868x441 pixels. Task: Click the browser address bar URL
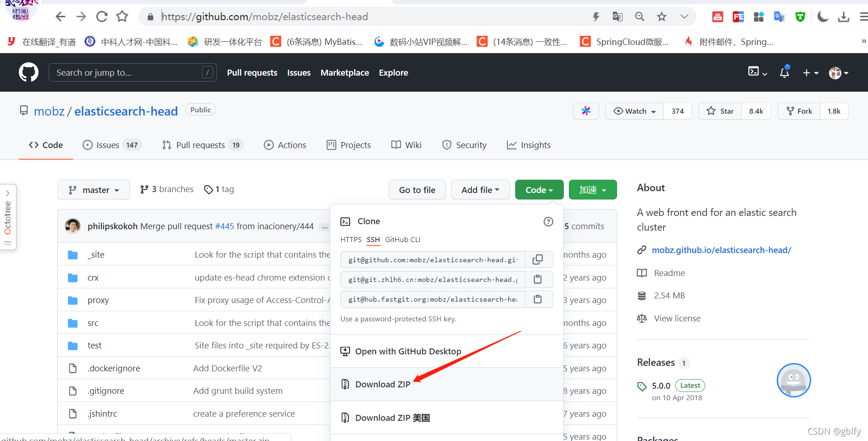pyautogui.click(x=265, y=17)
